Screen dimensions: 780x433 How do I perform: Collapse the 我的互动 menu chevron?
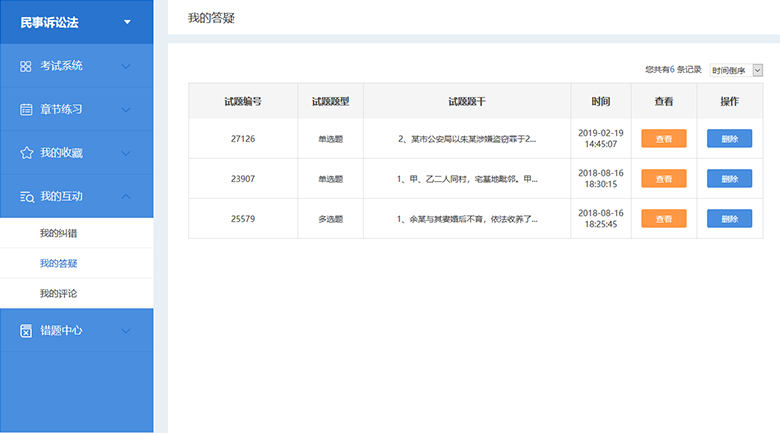[x=126, y=197]
